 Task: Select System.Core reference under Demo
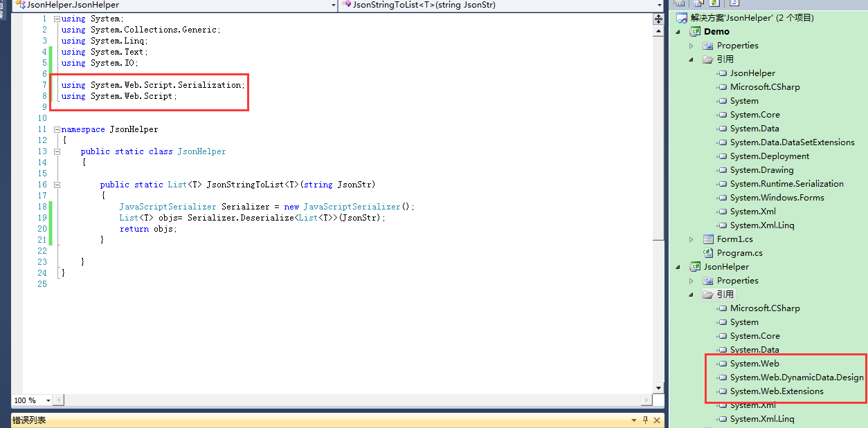(754, 115)
